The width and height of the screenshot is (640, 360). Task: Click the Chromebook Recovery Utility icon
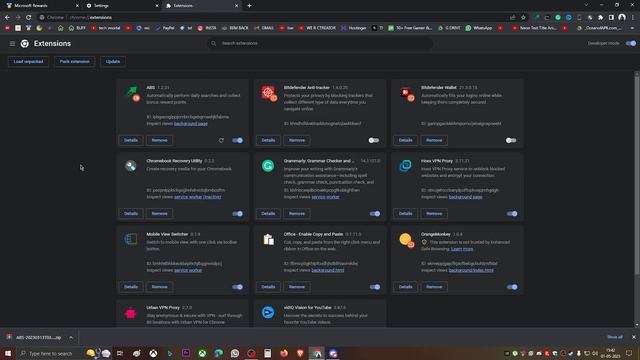pyautogui.click(x=131, y=166)
